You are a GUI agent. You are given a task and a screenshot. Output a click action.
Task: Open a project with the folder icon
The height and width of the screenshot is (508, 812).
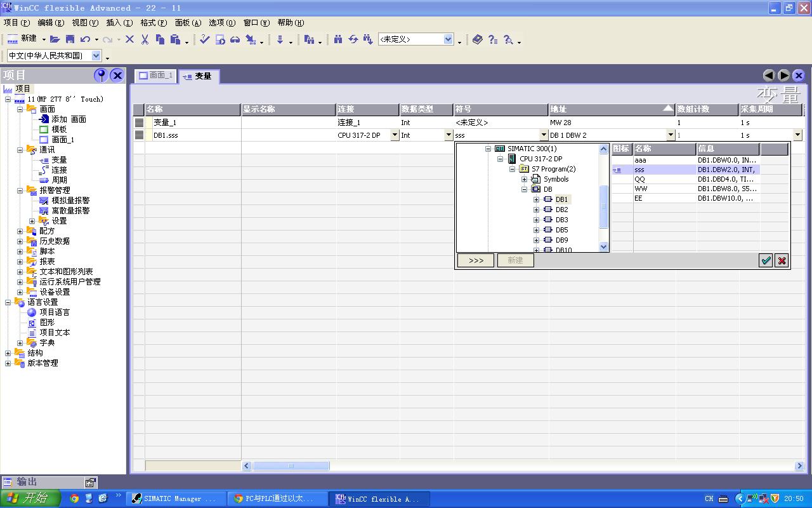[55, 39]
